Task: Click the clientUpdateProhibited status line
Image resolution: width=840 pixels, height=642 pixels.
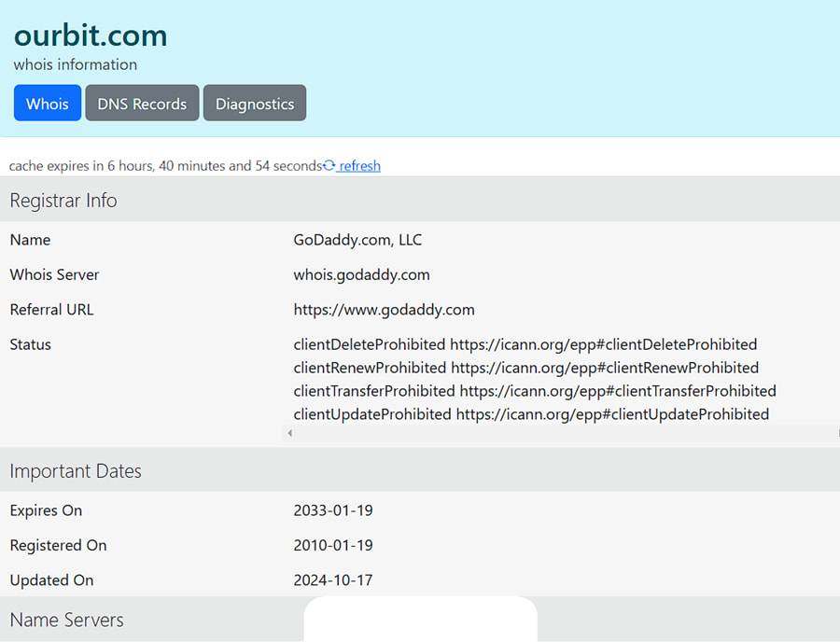Action: 531,414
